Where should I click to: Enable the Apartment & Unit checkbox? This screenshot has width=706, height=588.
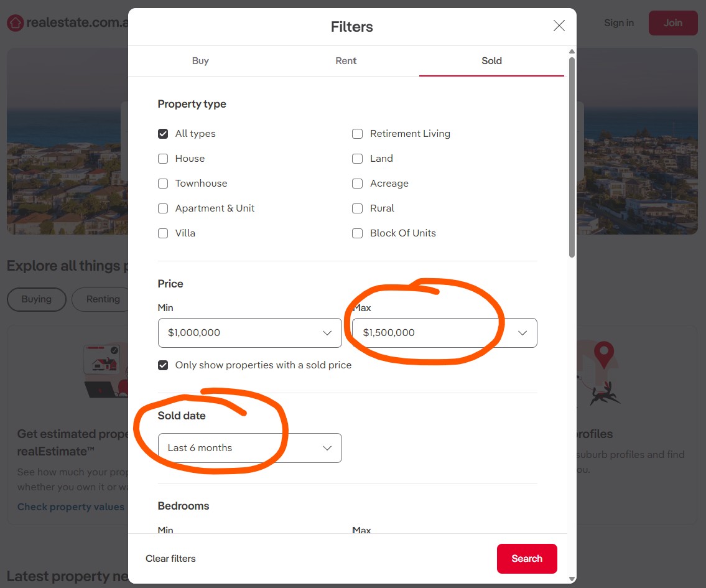point(163,208)
